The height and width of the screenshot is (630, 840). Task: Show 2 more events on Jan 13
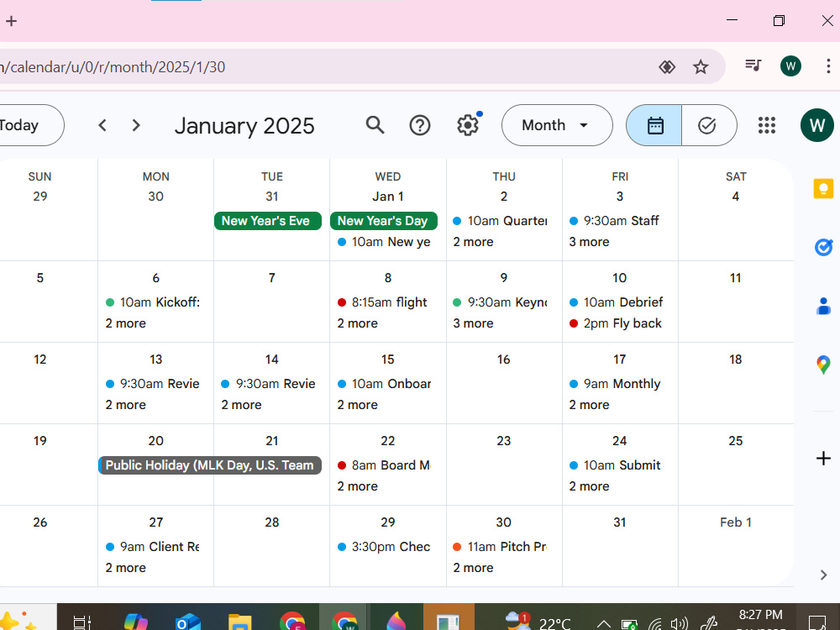pos(125,405)
